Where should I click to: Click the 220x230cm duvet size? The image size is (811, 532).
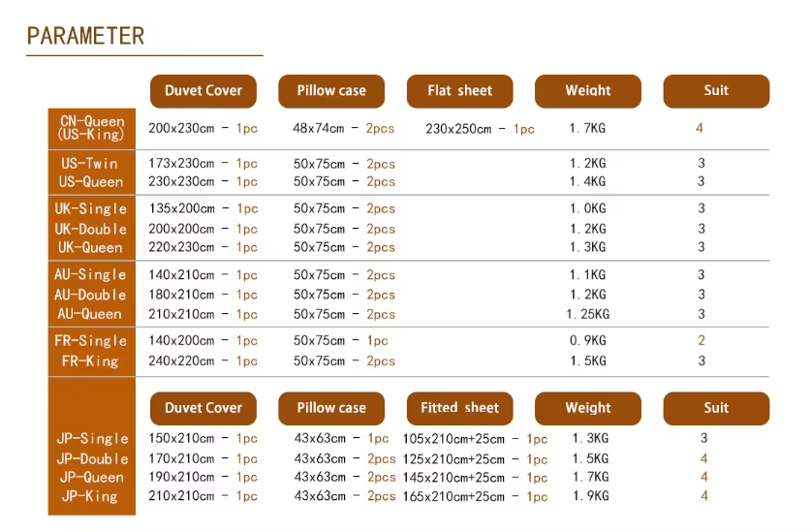coord(181,247)
